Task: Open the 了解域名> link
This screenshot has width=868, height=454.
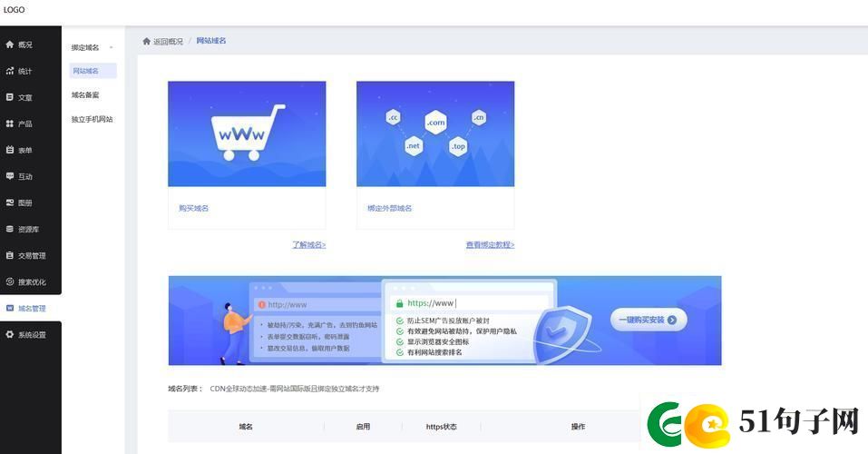Action: [309, 244]
